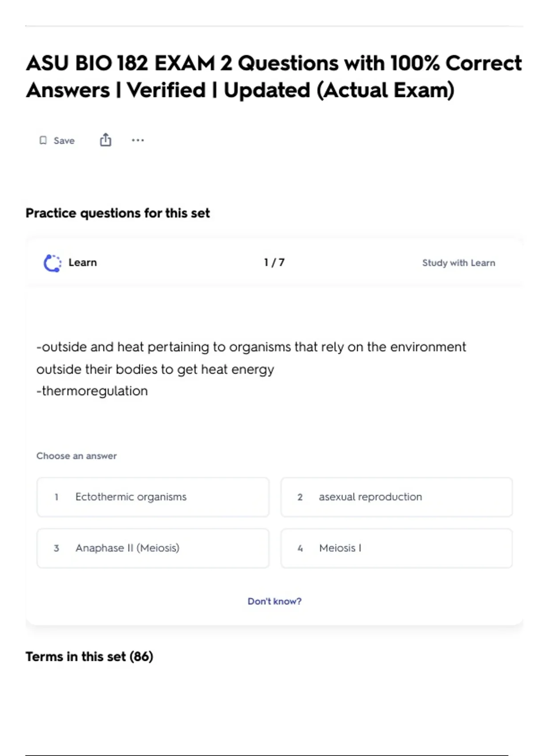Click the number 1 answer badge
The width and height of the screenshot is (534, 756).
coord(57,497)
